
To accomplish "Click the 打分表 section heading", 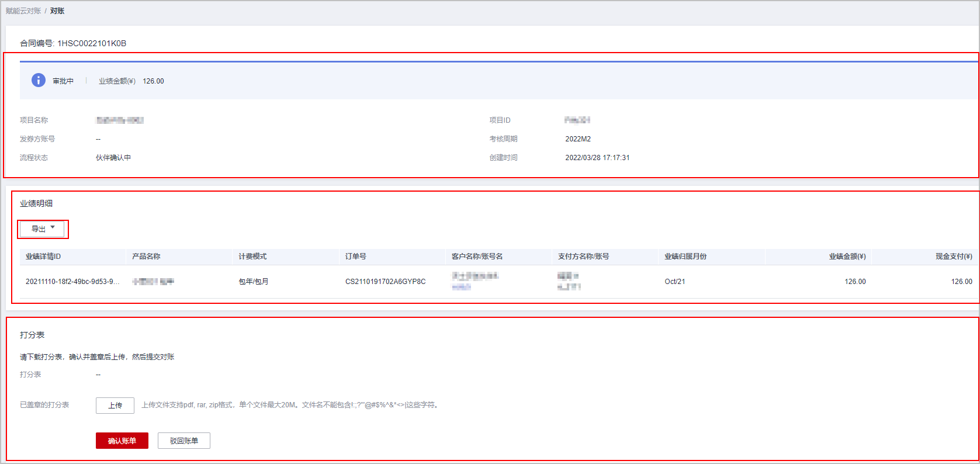I will (x=32, y=335).
